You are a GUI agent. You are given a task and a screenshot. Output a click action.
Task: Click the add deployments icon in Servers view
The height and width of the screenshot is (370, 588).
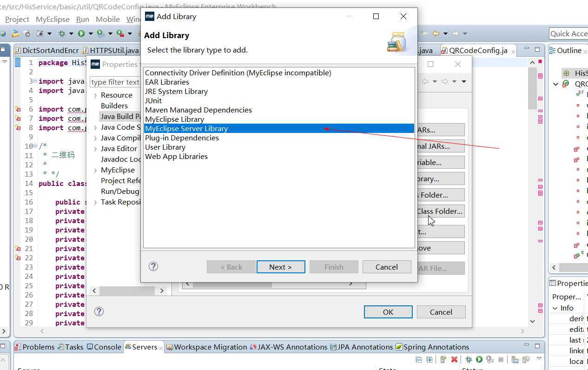tap(515, 359)
